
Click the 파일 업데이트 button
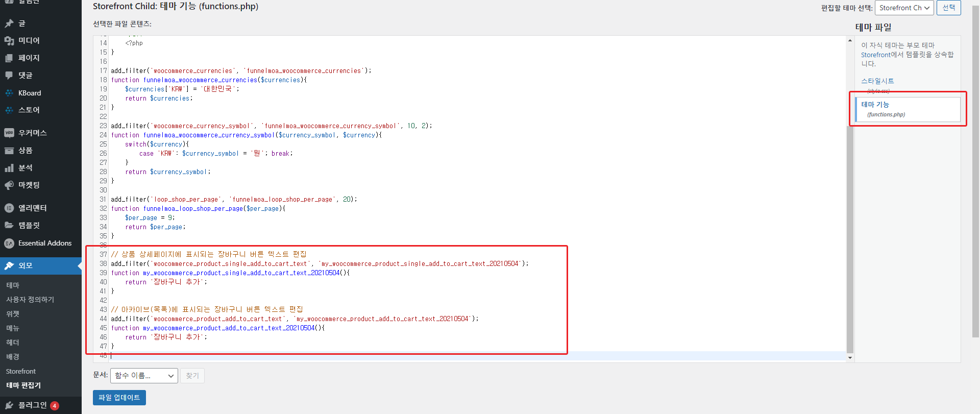click(x=119, y=398)
